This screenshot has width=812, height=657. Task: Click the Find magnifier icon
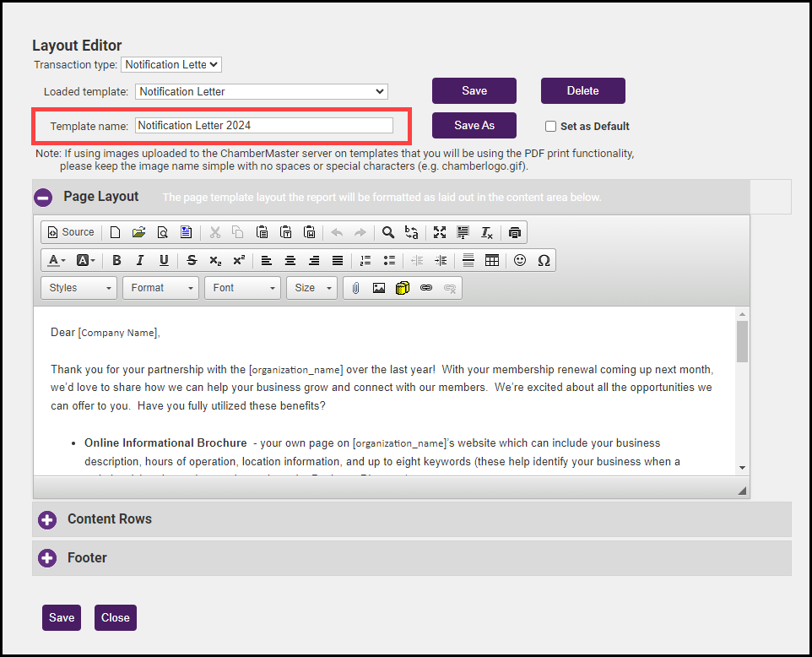coord(387,232)
